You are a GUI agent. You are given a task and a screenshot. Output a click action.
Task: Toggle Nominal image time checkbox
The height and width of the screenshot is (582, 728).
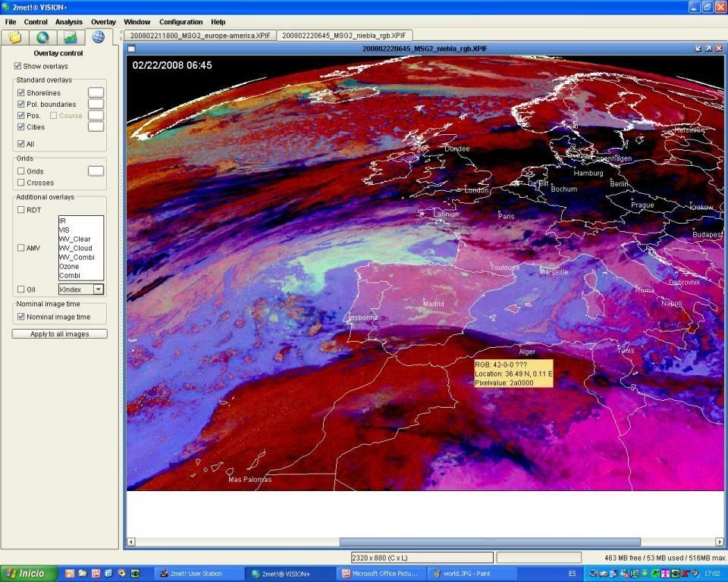[x=21, y=317]
